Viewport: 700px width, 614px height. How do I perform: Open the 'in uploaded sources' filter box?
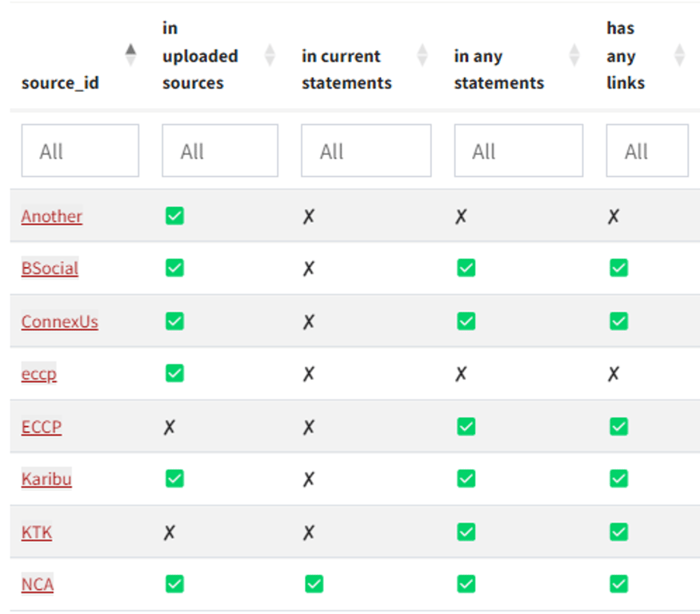click(220, 150)
